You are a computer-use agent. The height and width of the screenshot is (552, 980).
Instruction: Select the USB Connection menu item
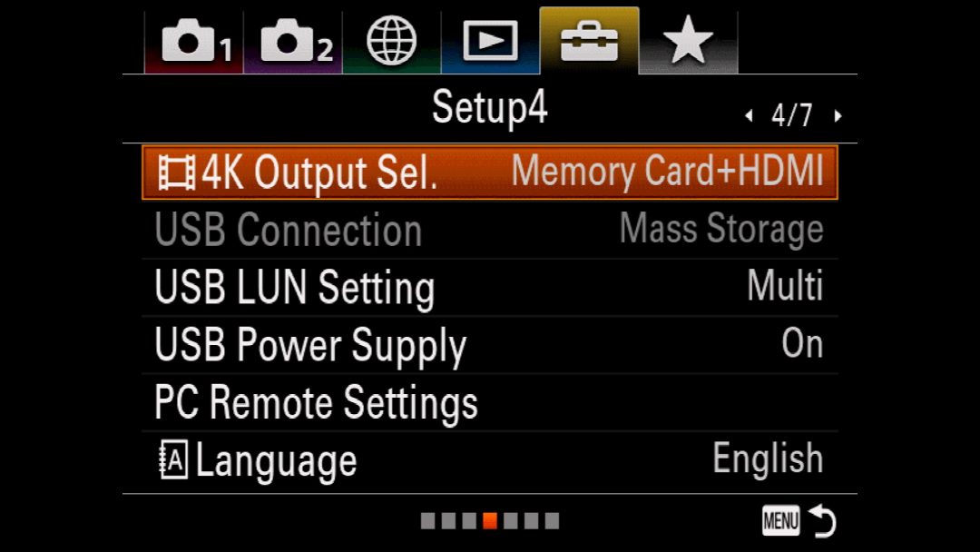tap(490, 230)
